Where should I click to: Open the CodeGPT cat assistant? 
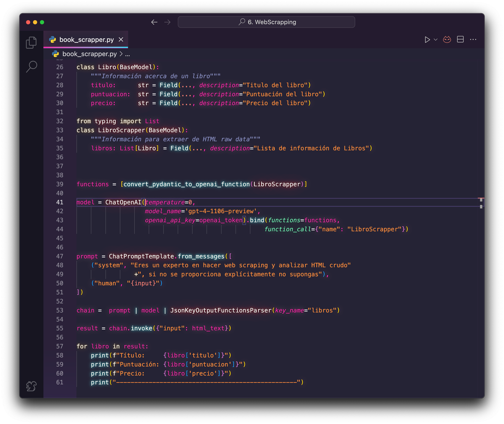447,39
